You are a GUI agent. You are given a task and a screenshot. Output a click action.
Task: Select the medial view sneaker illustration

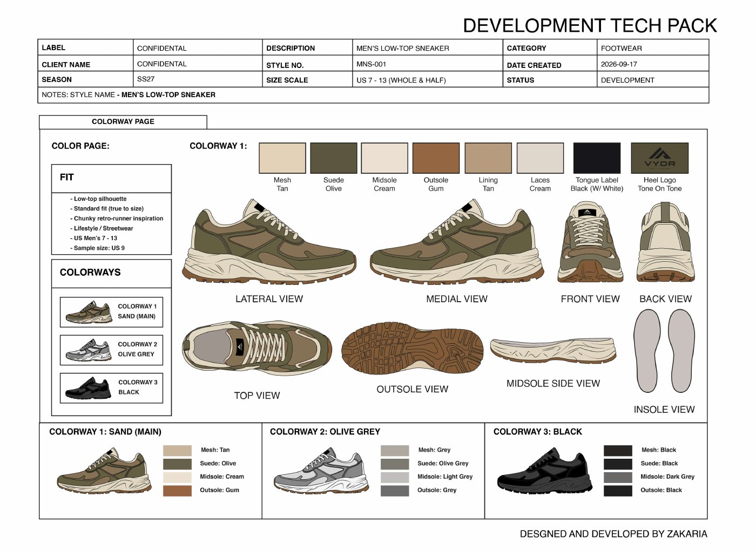click(457, 242)
